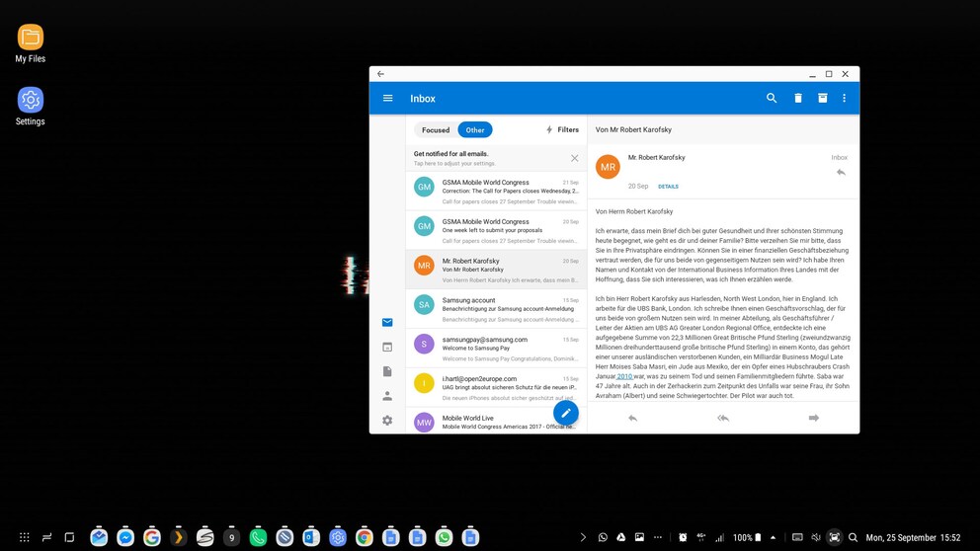This screenshot has width=980, height=551.
Task: Toggle muted sound icon in tray
Action: 816,537
